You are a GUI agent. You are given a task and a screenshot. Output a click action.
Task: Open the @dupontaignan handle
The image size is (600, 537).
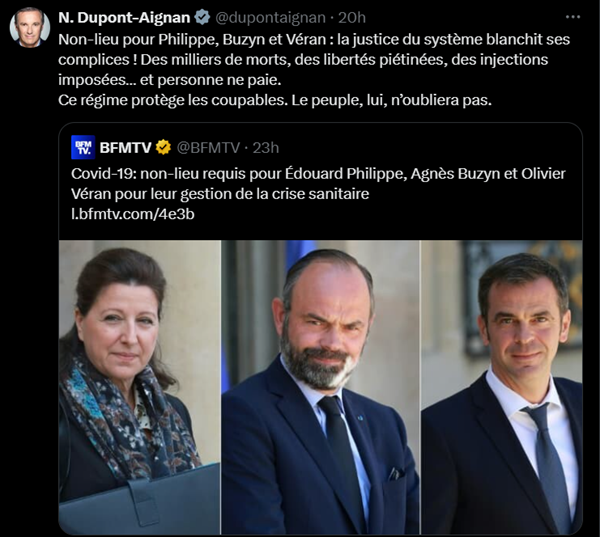point(270,18)
